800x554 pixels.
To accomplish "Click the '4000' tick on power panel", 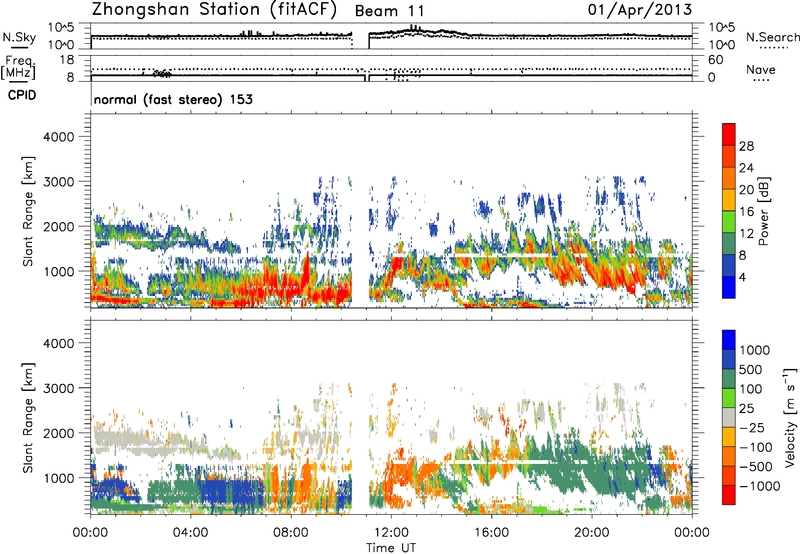I will click(x=58, y=137).
